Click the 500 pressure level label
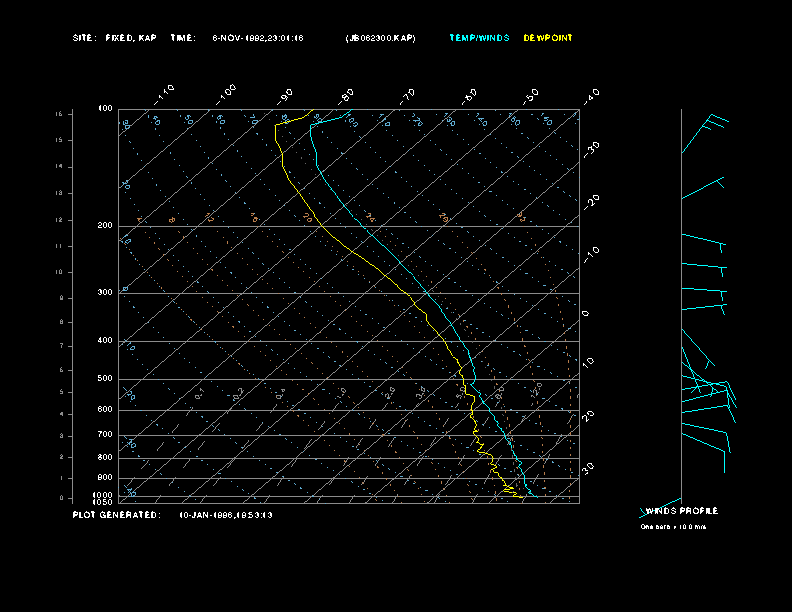Viewport: 792px width, 612px height. [105, 379]
